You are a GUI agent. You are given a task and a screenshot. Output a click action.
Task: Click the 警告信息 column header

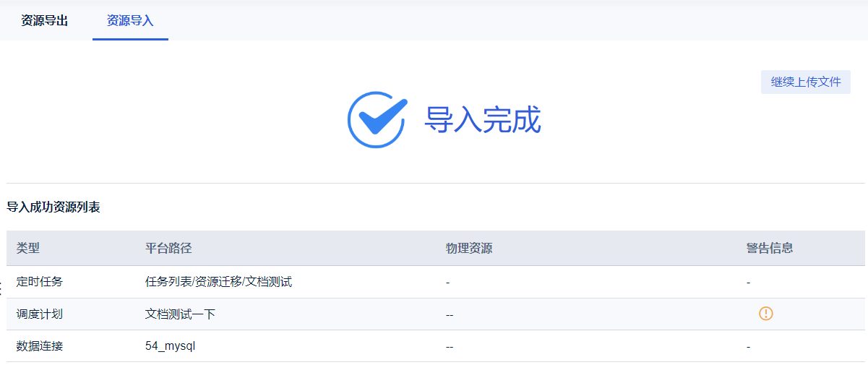[770, 248]
